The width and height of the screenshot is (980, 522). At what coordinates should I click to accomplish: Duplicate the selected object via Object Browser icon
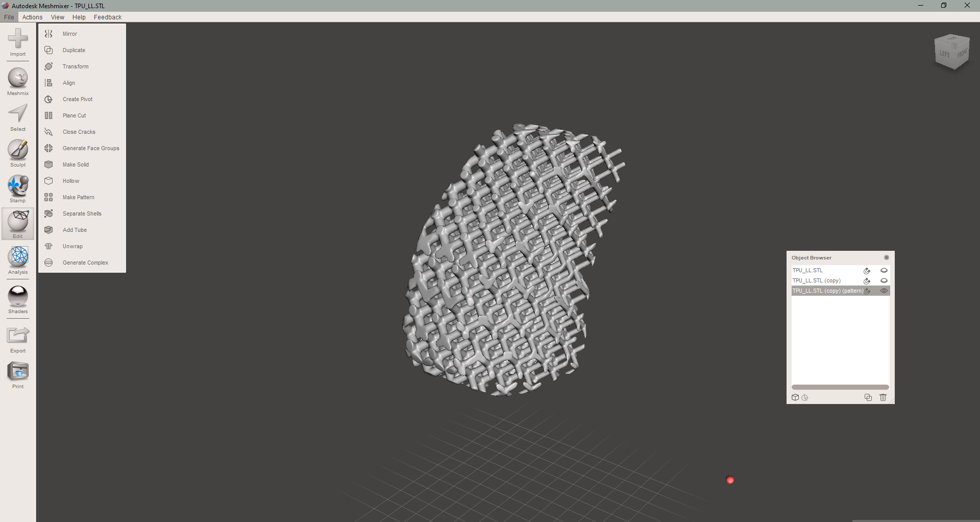(x=868, y=397)
